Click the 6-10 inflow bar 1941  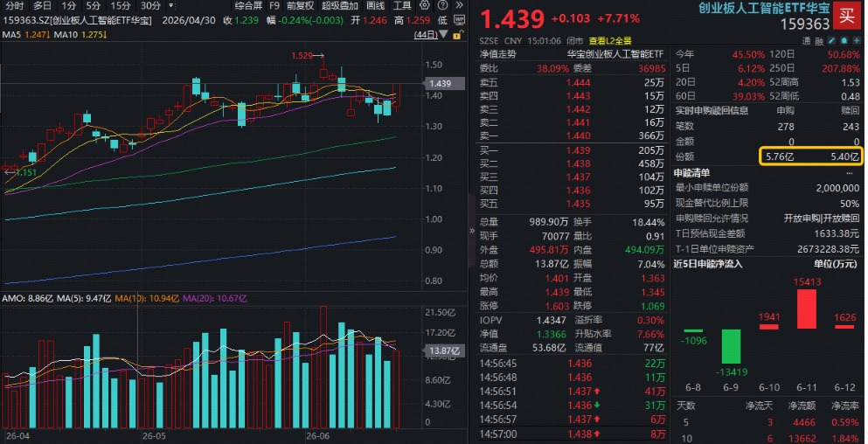[x=769, y=327]
